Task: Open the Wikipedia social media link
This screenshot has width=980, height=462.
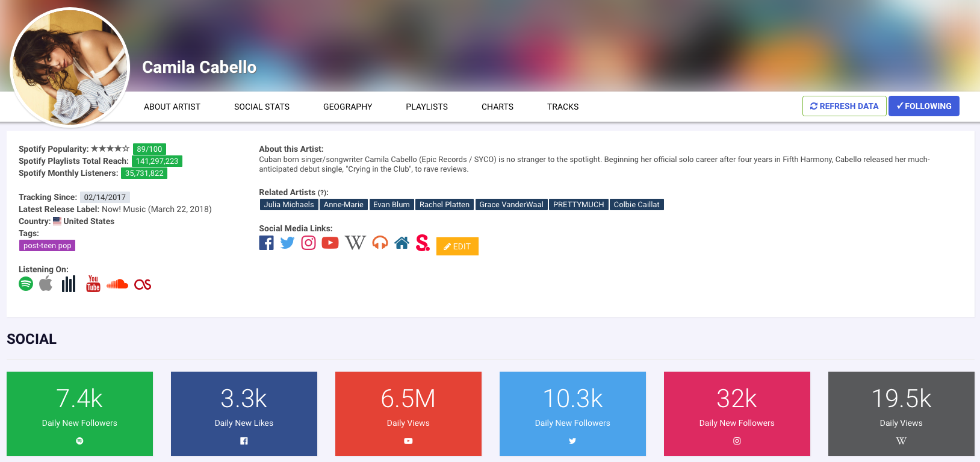Action: pyautogui.click(x=355, y=243)
